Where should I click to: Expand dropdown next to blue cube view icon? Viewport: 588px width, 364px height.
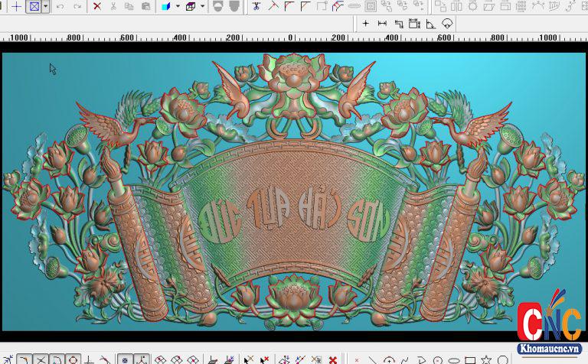(x=178, y=6)
